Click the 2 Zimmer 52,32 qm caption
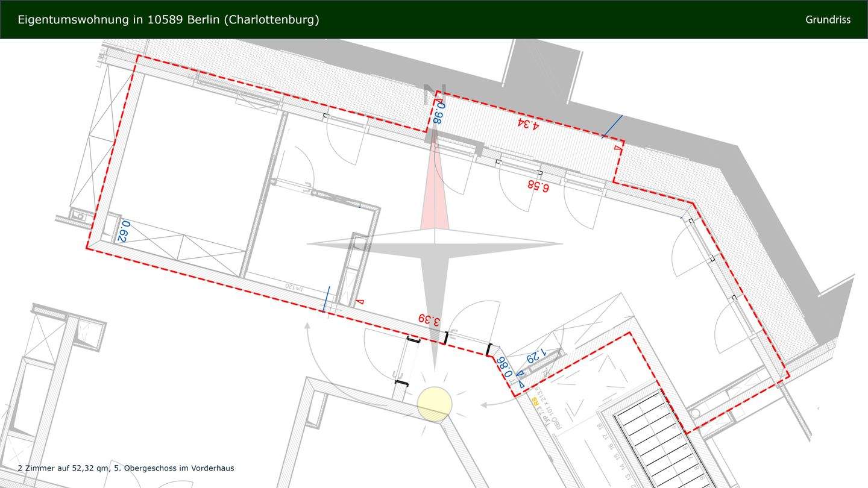The width and height of the screenshot is (868, 488). click(x=126, y=468)
